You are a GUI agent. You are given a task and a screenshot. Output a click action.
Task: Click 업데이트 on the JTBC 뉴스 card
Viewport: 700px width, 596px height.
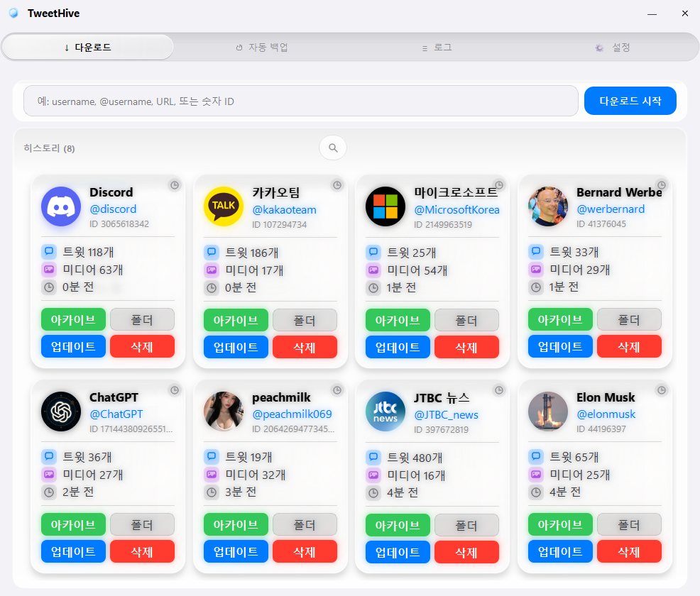398,552
